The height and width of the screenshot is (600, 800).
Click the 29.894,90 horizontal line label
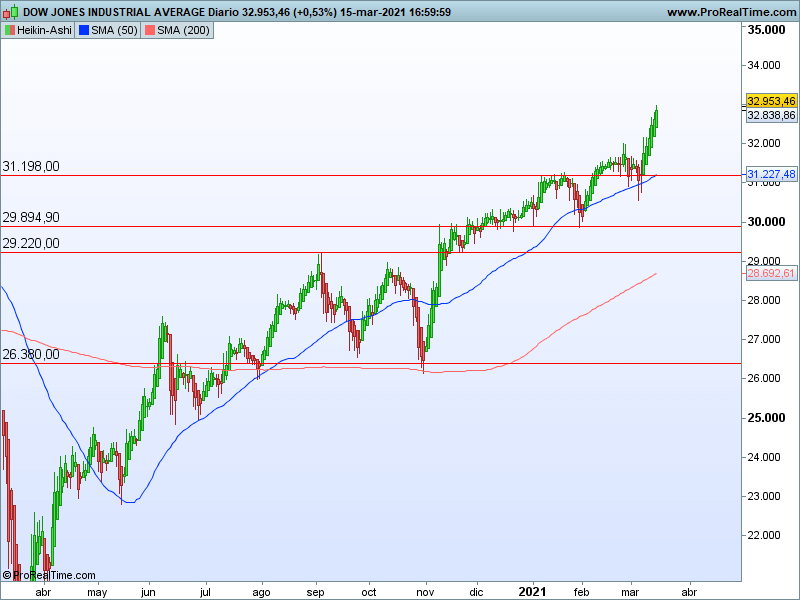click(x=31, y=217)
